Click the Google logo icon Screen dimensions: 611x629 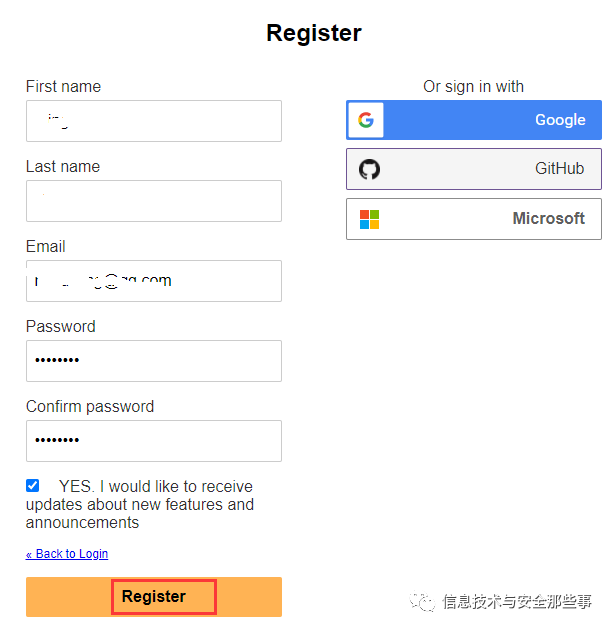click(366, 120)
